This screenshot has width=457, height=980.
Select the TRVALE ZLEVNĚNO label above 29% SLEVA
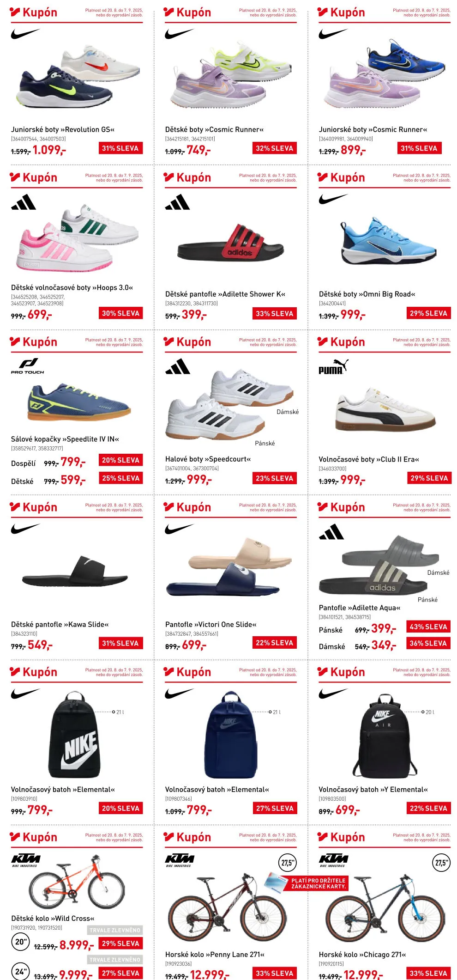click(x=115, y=930)
